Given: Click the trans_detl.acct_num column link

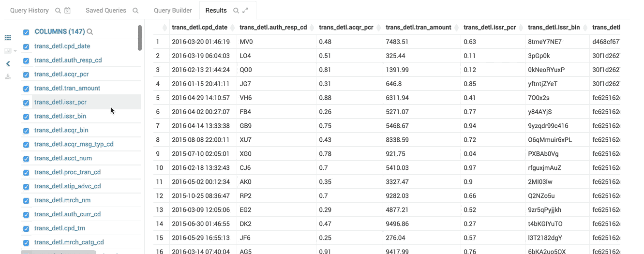Looking at the screenshot, I should click(63, 158).
